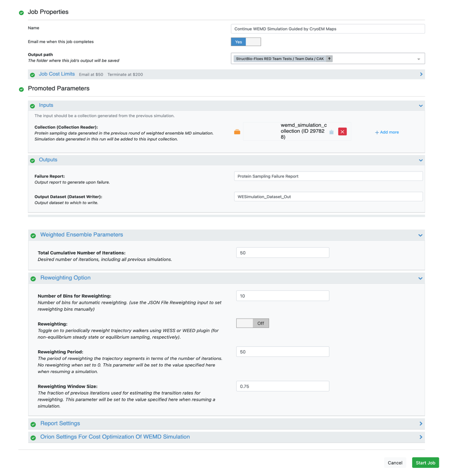
Task: Toggle the email on job completion switch
Action: (x=246, y=42)
